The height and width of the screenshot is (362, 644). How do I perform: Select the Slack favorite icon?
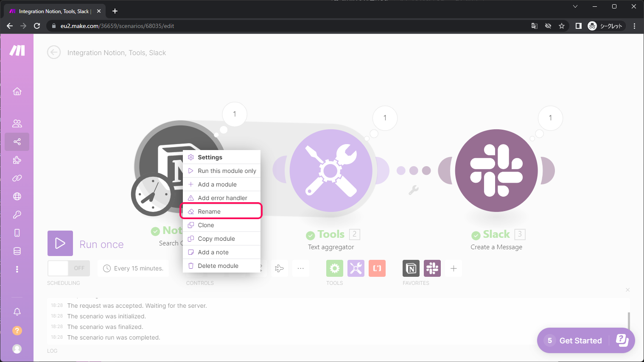click(x=432, y=268)
